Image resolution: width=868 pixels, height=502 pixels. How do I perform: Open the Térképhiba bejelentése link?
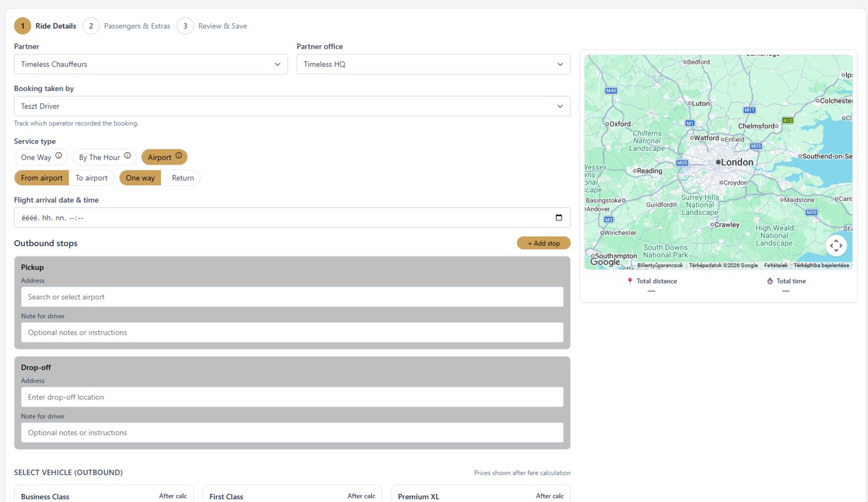point(821,265)
